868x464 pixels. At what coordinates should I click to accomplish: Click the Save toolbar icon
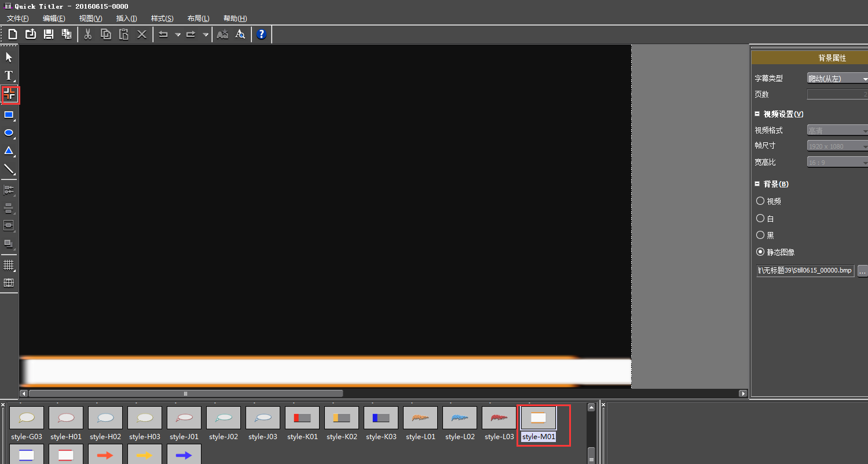(x=49, y=34)
